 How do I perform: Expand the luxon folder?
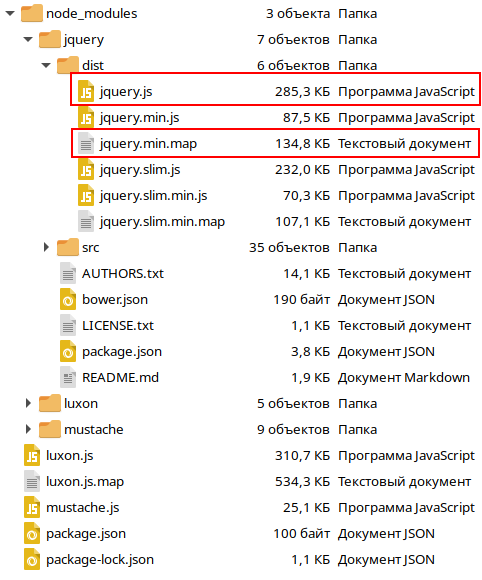pyautogui.click(x=28, y=403)
